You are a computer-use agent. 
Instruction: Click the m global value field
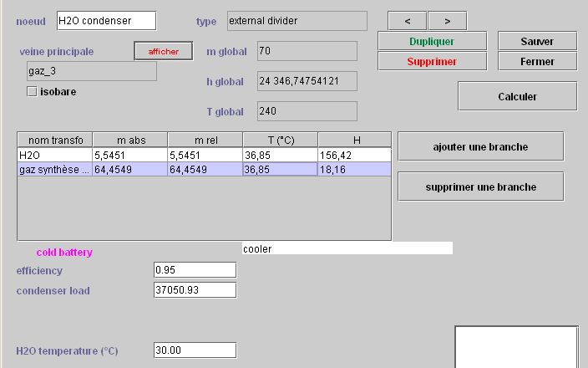coord(307,51)
